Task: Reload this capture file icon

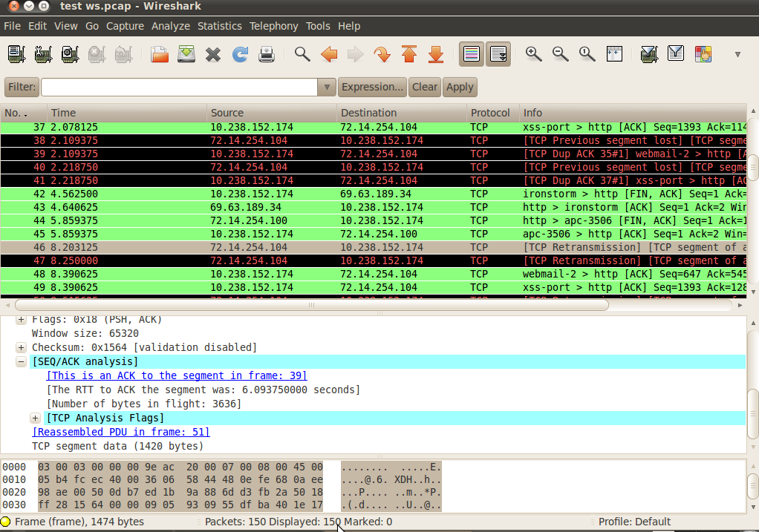Action: 240,54
